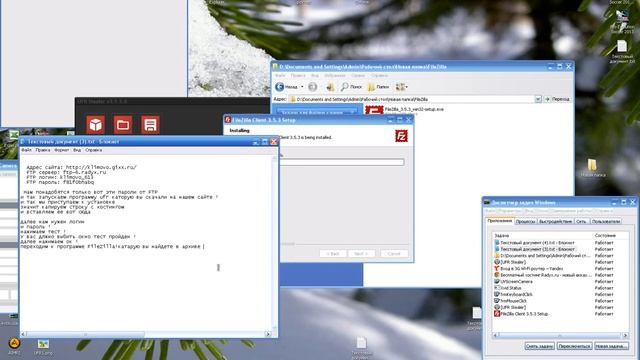Open Search (Поиск) in Explorer toolbar
The height and width of the screenshot is (360, 640).
pos(351,87)
